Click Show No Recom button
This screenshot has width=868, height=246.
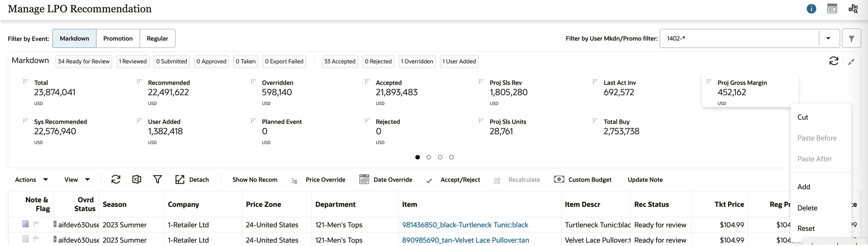tap(255, 180)
